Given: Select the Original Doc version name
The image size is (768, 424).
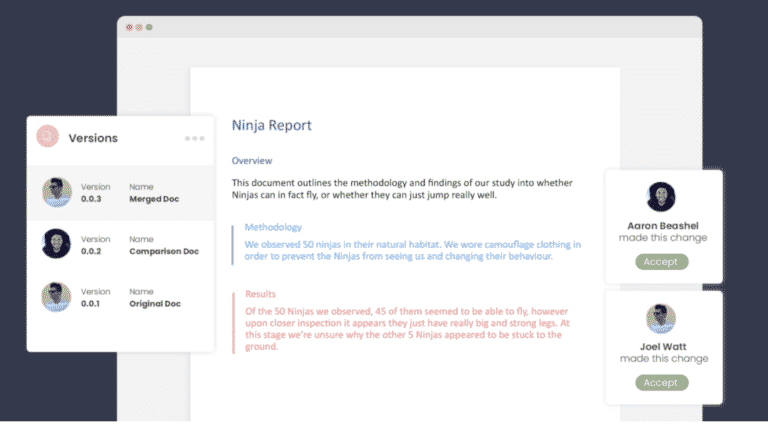Looking at the screenshot, I should [x=155, y=303].
